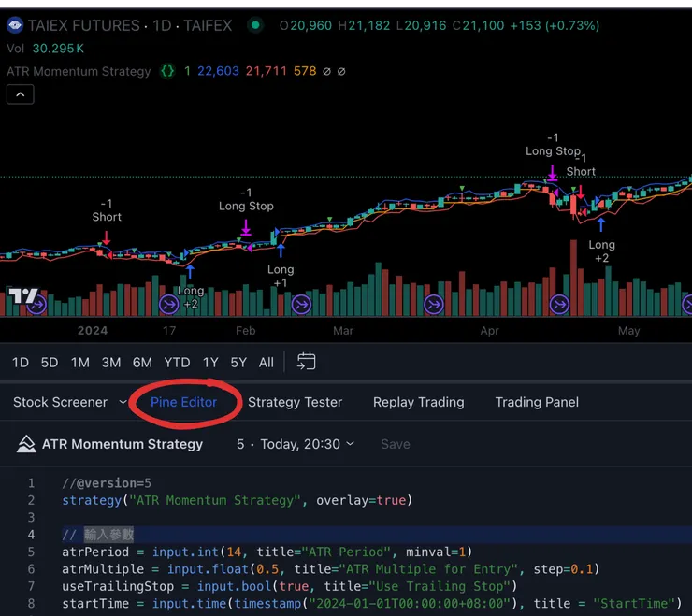Click the event marker icon between Apr and May
The width and height of the screenshot is (692, 616).
(559, 304)
